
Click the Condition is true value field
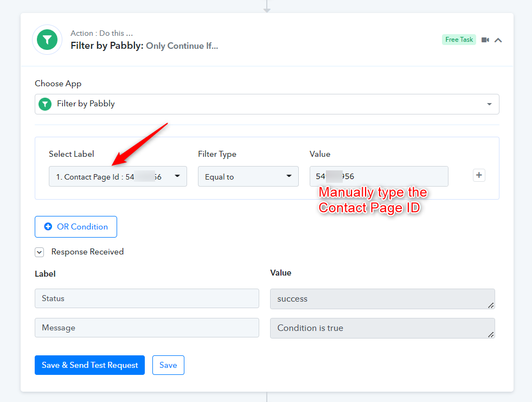point(382,328)
